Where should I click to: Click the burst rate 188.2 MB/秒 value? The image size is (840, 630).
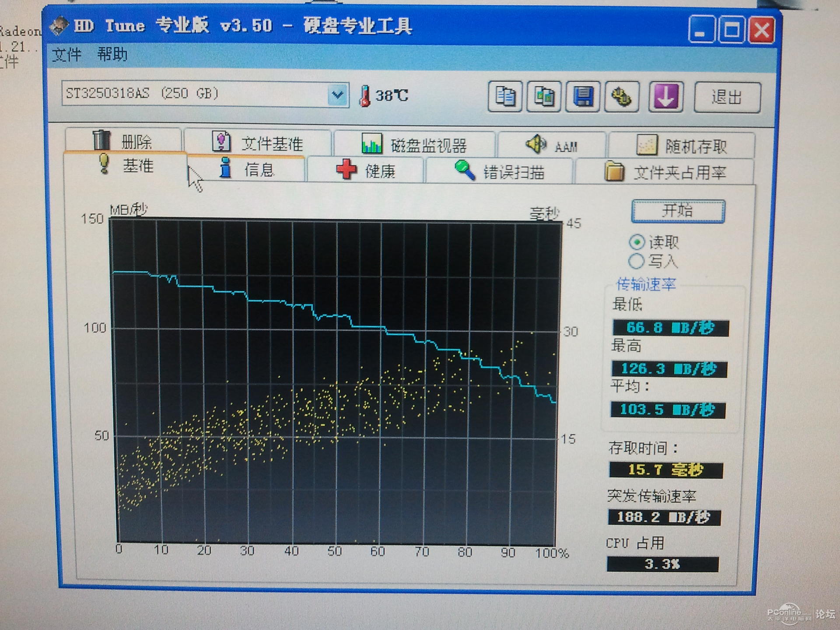click(x=664, y=517)
